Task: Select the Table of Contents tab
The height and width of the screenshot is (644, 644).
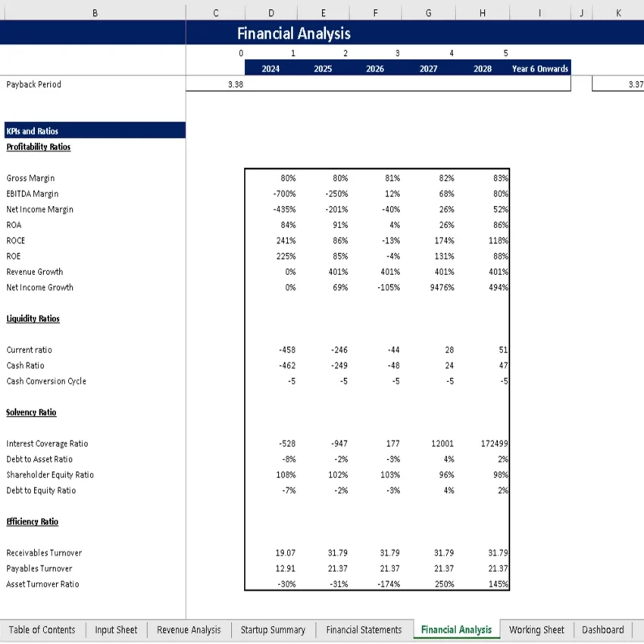Action: (x=42, y=630)
